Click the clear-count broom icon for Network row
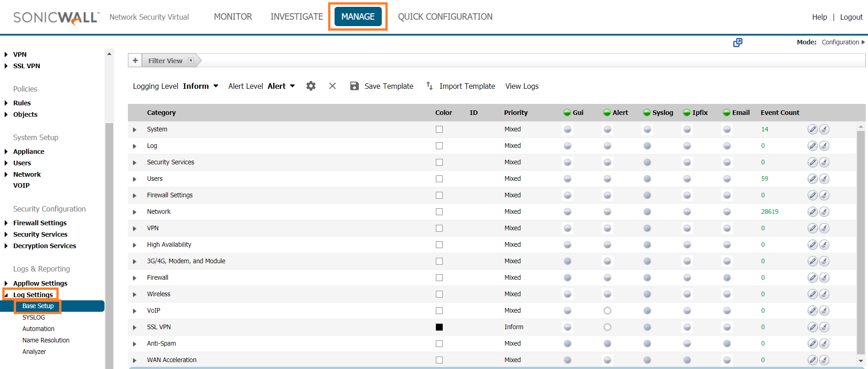 tap(824, 212)
